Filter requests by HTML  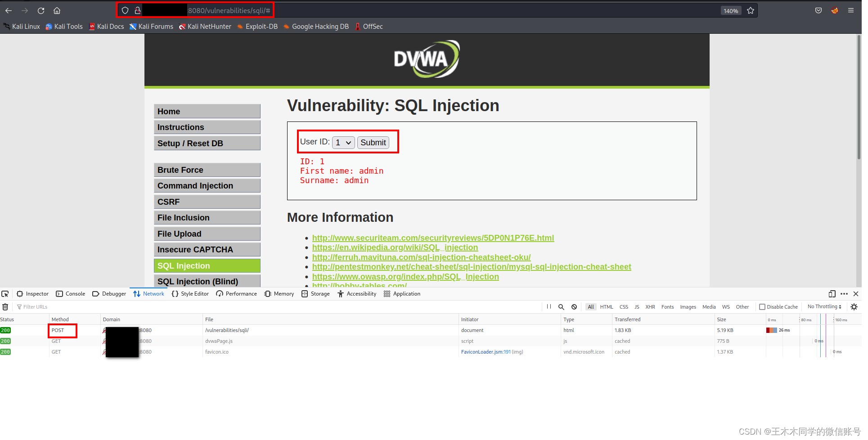[607, 307]
